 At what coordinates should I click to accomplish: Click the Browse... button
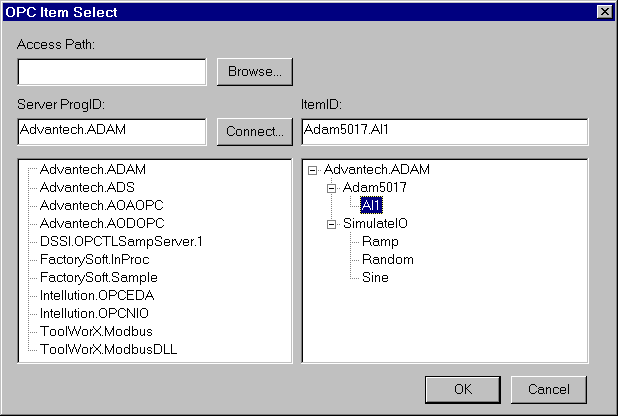tap(254, 72)
